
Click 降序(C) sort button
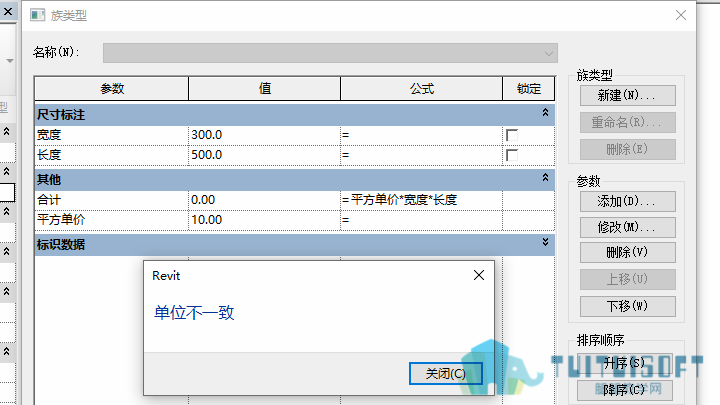click(625, 390)
